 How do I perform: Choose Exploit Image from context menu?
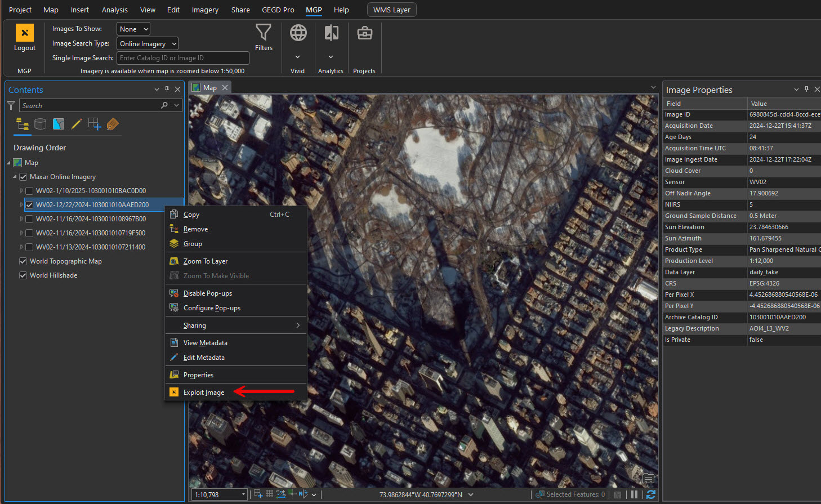pyautogui.click(x=236, y=393)
